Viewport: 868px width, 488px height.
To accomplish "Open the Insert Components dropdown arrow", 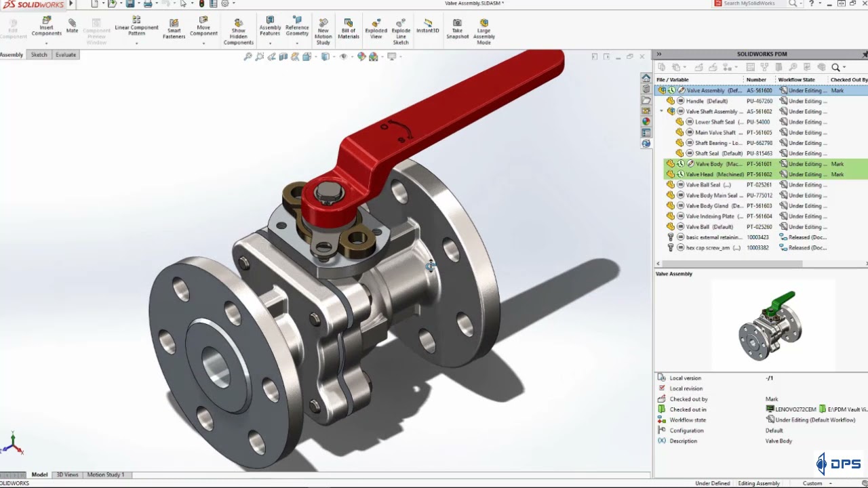I will click(46, 43).
